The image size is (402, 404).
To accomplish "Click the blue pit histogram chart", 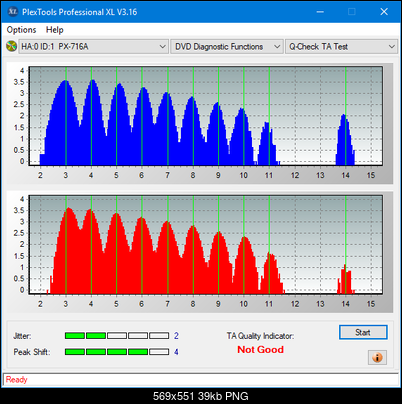I will point(206,116).
